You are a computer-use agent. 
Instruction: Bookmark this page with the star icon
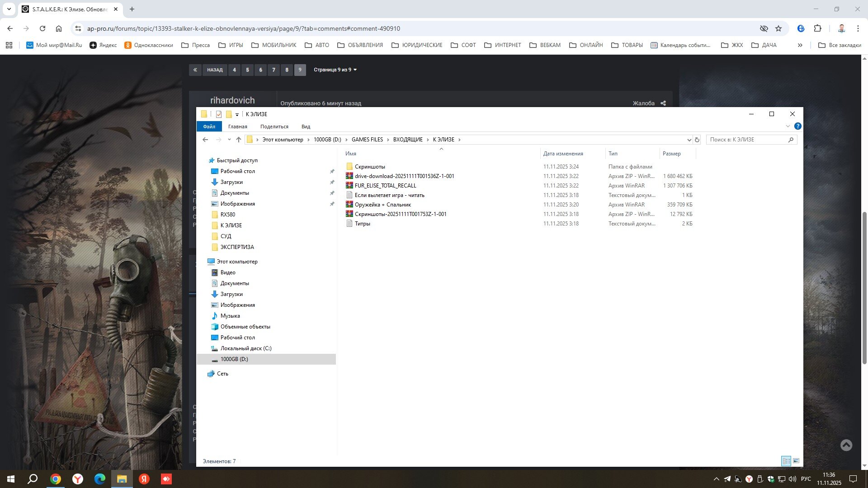tap(778, 28)
